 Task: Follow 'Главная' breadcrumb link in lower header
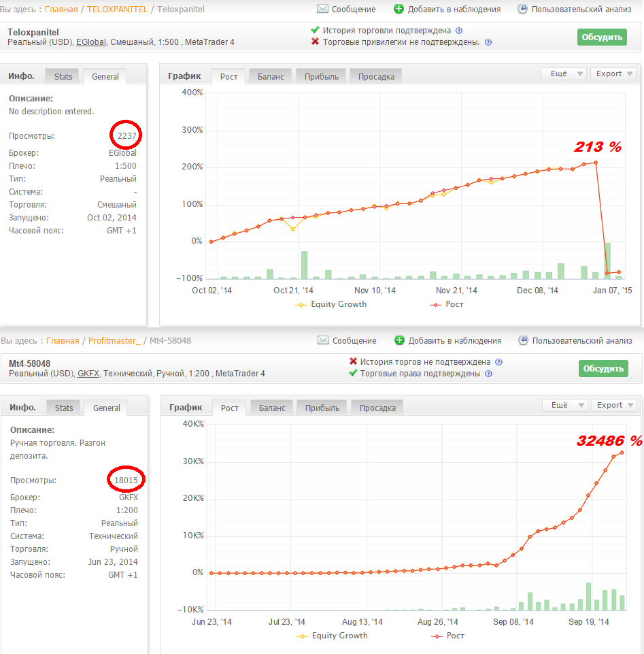(63, 341)
